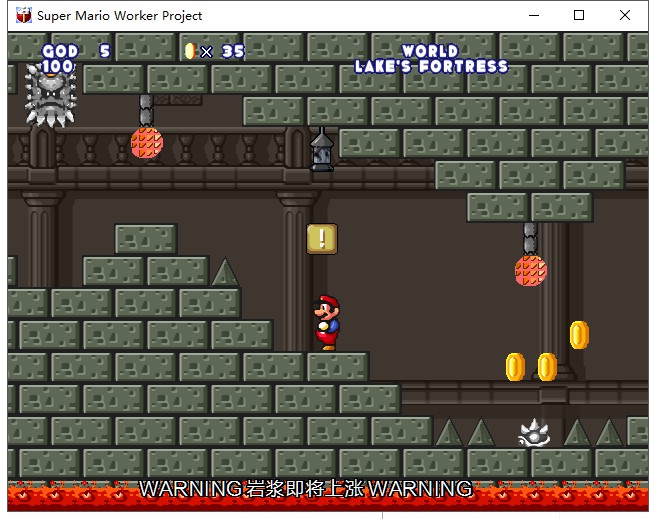This screenshot has width=656, height=519.
Task: Click the Super Mario Worker Project title
Action: (x=120, y=15)
